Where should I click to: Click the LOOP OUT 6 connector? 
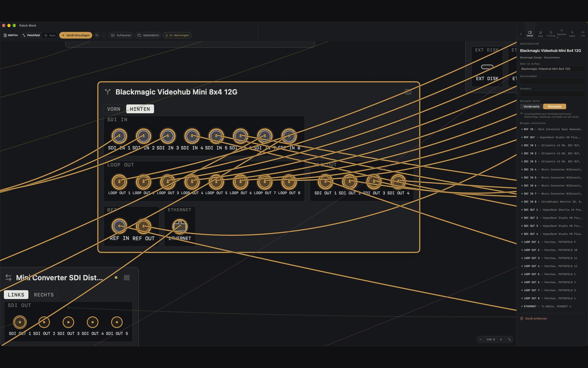[x=240, y=182]
